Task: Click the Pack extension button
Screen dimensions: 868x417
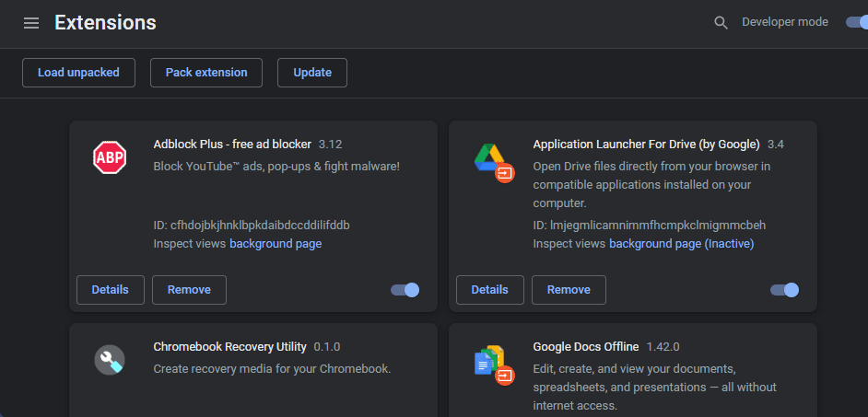Action: coord(206,73)
